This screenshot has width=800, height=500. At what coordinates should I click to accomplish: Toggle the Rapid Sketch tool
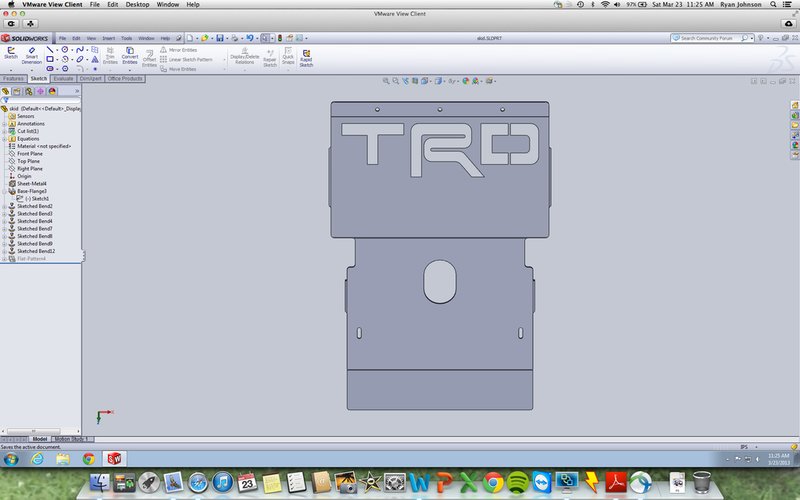coord(306,58)
